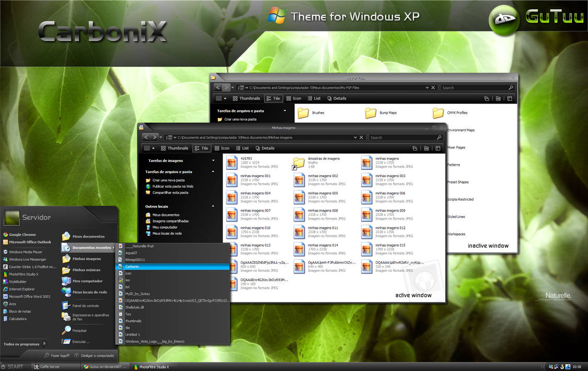
Task: Open Painel de controle from Start menu
Action: tap(80, 306)
